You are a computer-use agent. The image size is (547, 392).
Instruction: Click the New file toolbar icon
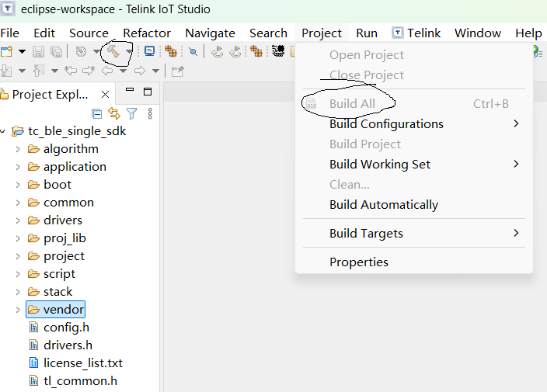click(7, 51)
